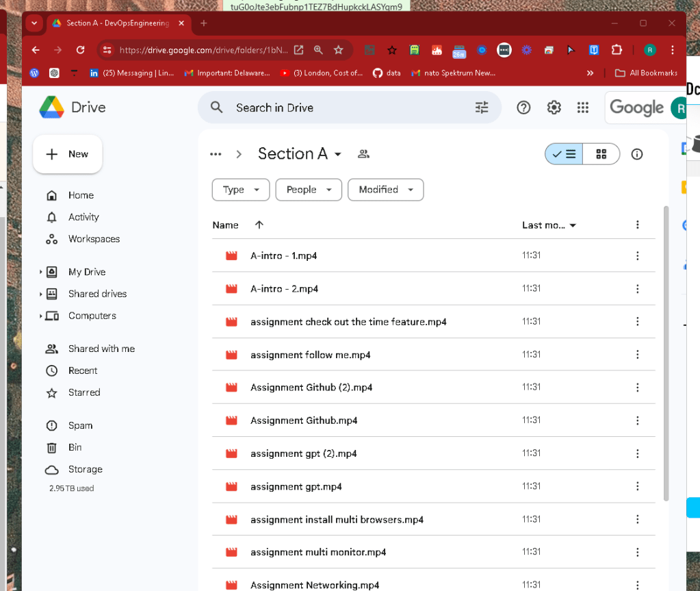
Task: Show hidden breadcrumb path with three dots
Action: [x=216, y=154]
